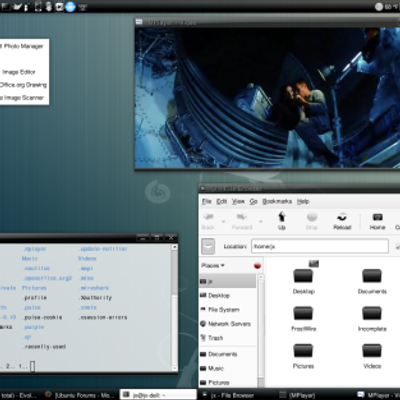This screenshot has width=400, height=400.
Task: Open the Places sidebar dropdown
Action: 213,266
